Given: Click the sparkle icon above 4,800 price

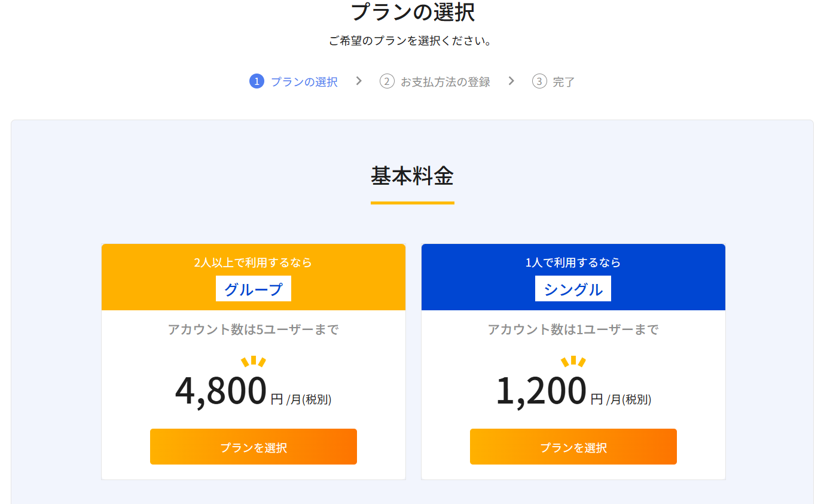Looking at the screenshot, I should (253, 361).
